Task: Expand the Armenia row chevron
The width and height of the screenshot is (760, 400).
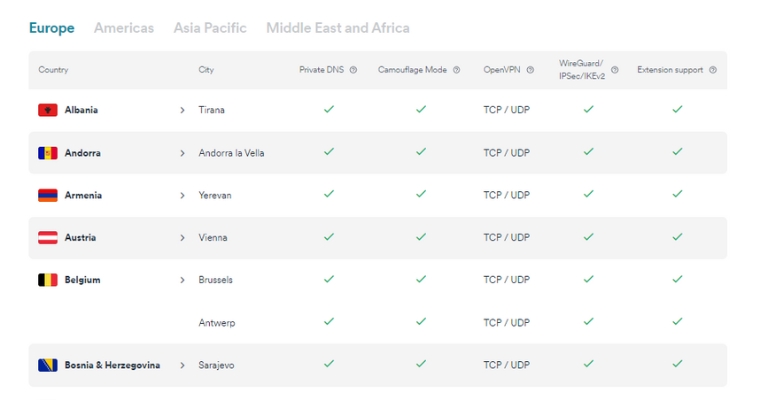Action: click(182, 195)
